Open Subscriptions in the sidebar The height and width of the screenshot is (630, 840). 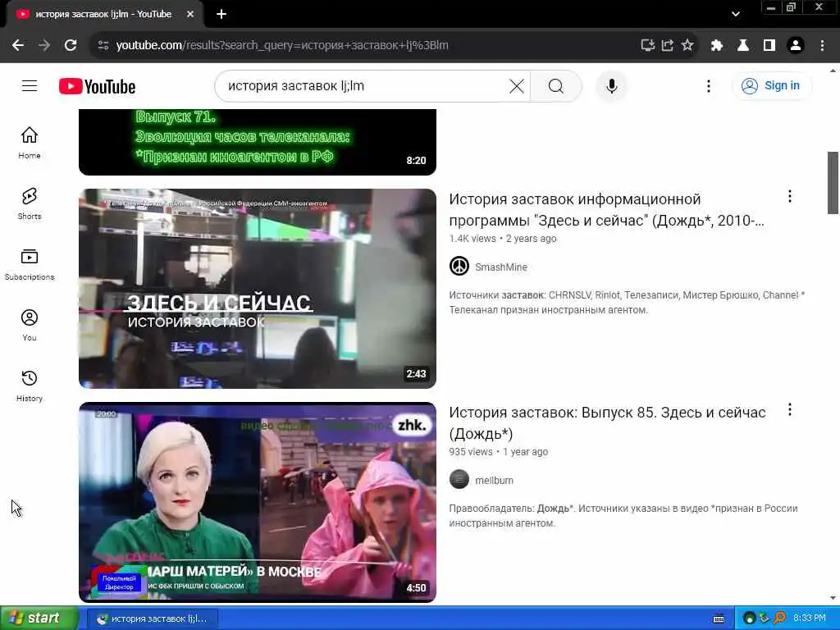pos(30,264)
